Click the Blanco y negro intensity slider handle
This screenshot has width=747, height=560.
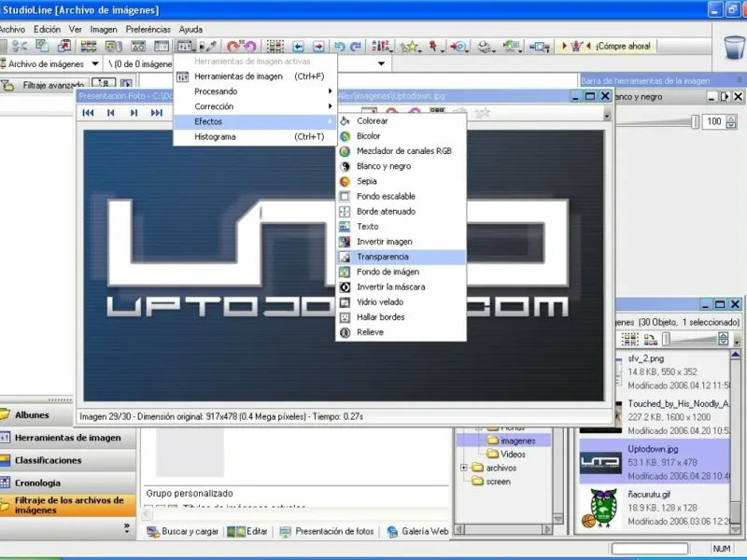[x=696, y=122]
